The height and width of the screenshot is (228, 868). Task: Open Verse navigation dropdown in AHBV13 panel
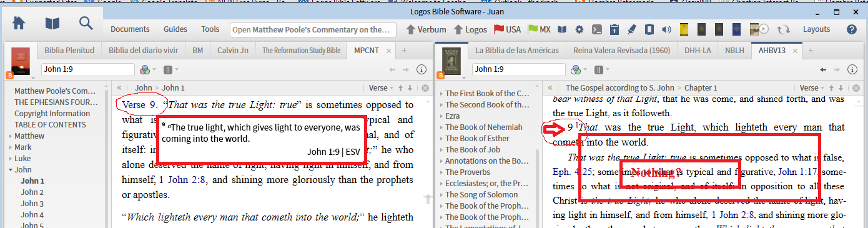click(812, 88)
